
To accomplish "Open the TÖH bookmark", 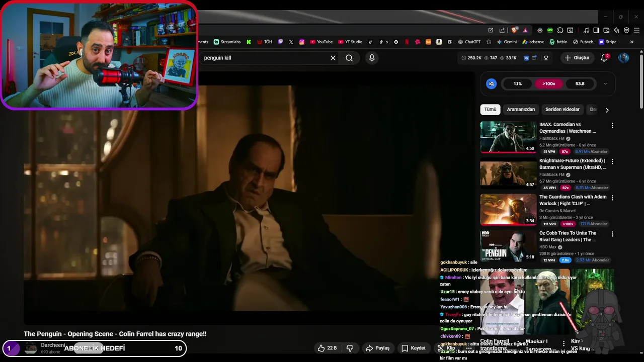I will [265, 42].
